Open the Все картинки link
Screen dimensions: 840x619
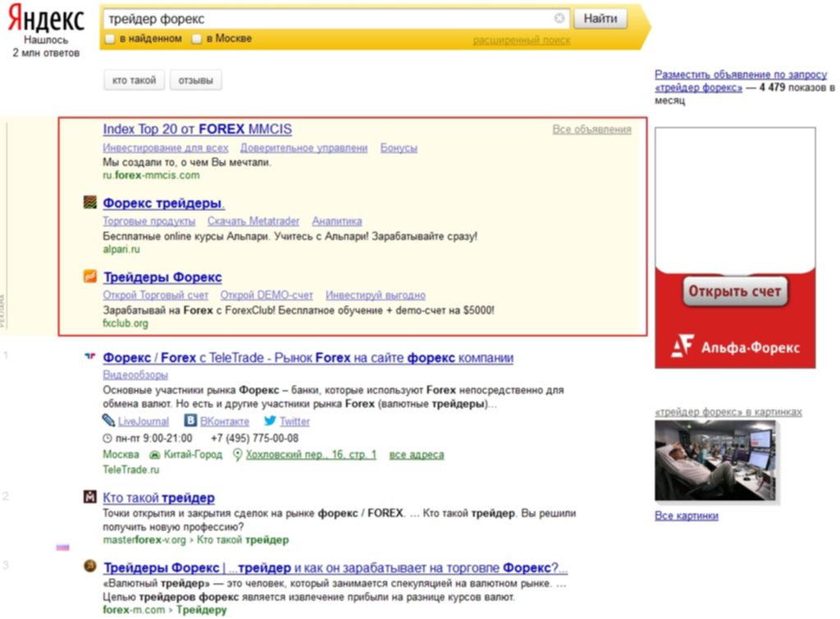pyautogui.click(x=687, y=516)
